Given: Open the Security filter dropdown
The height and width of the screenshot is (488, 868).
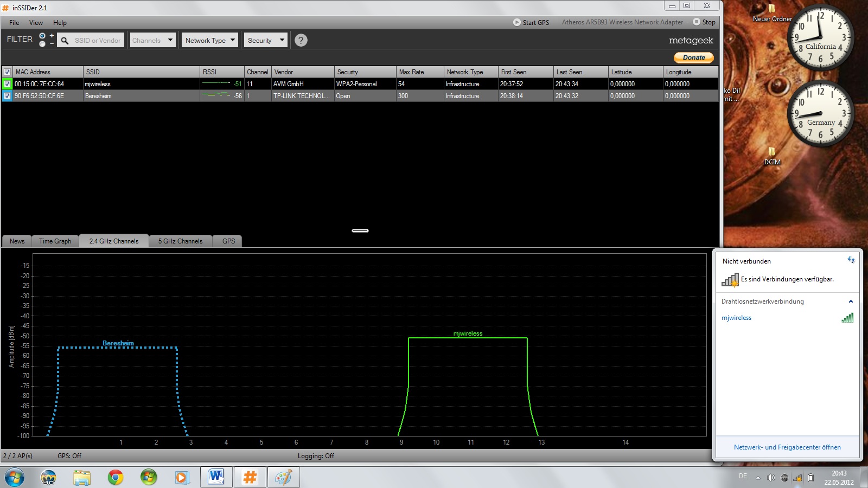Looking at the screenshot, I should (x=266, y=40).
